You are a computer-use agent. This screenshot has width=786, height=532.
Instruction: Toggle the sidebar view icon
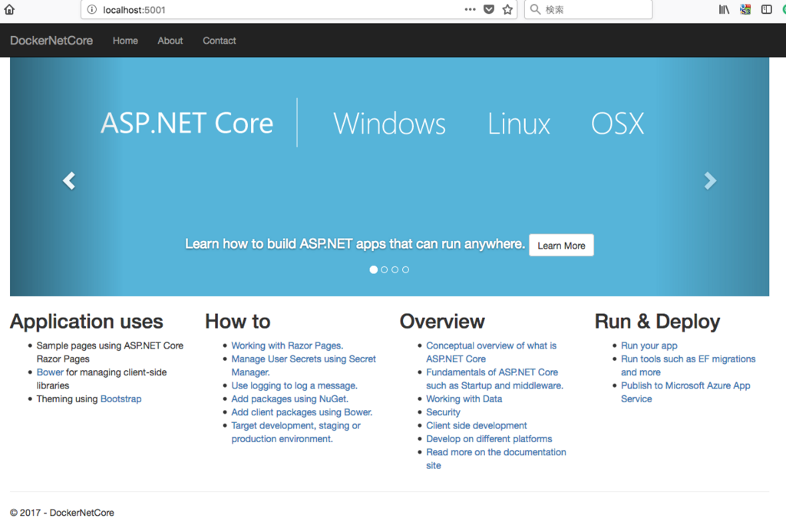[x=767, y=9]
